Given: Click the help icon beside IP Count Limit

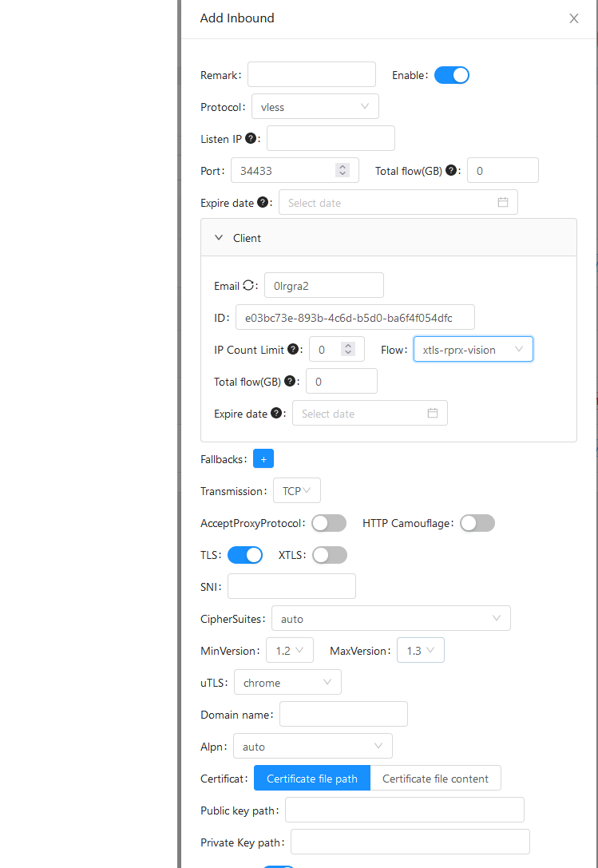Looking at the screenshot, I should 293,349.
